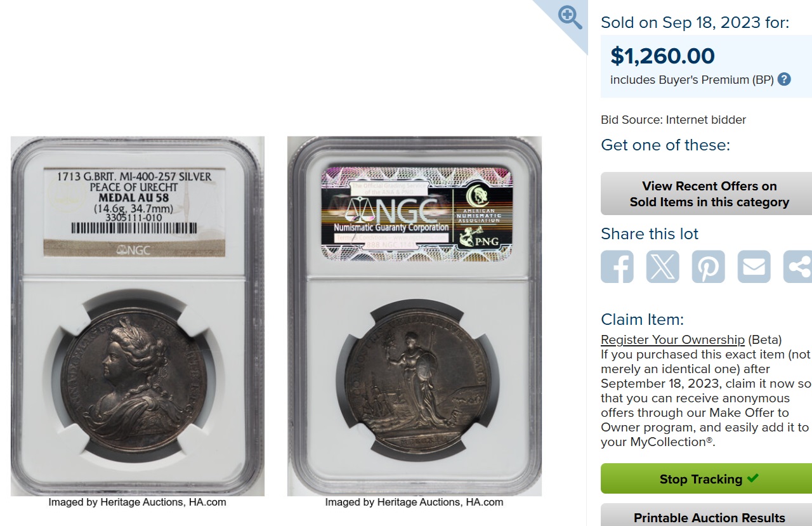Follow the Register Your Ownership link
Image resolution: width=812 pixels, height=526 pixels.
[x=672, y=339]
